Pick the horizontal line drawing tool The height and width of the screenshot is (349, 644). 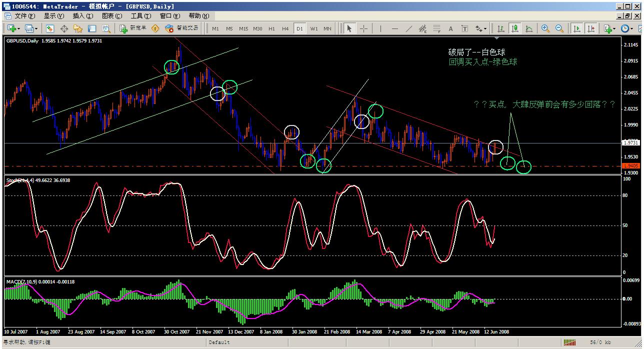(x=395, y=28)
